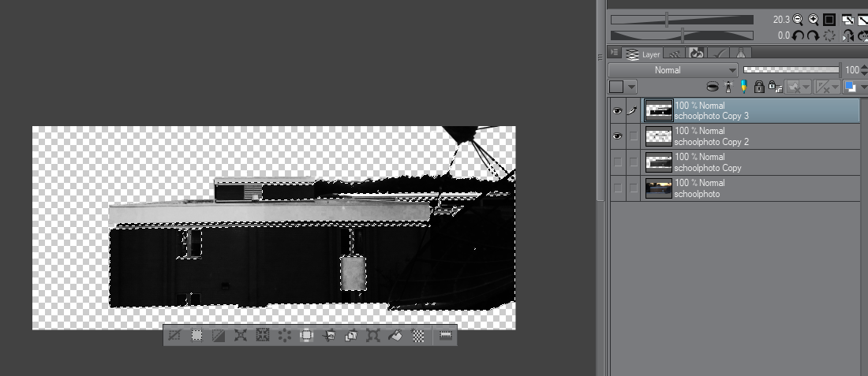Select the schoolphoto Copy 3 layer thumbnail
Viewport: 868px width, 376px height.
pos(659,111)
